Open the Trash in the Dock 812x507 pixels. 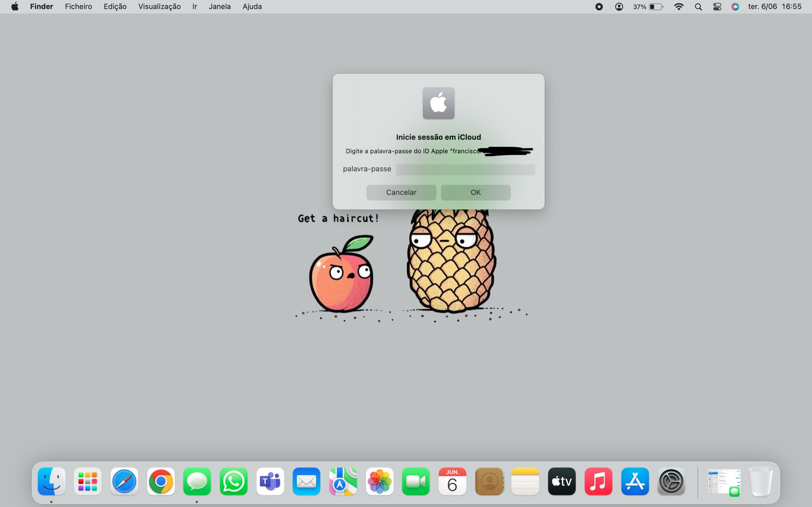coord(760,481)
